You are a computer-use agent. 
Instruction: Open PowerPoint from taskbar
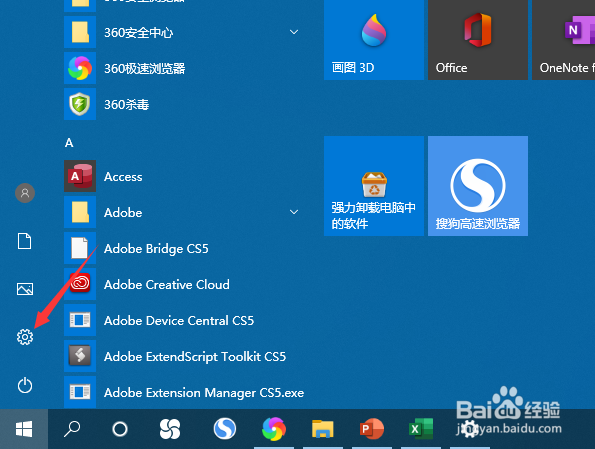tap(371, 429)
